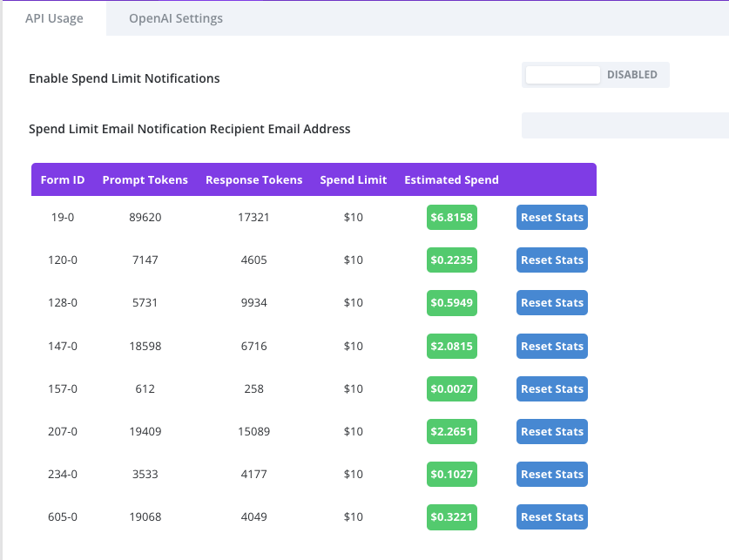This screenshot has width=729, height=560.
Task: Click the Form ID column header
Action: [x=63, y=179]
